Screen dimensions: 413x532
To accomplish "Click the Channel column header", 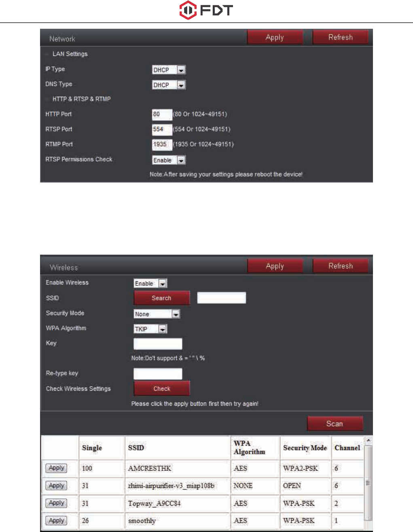I will 347,448.
